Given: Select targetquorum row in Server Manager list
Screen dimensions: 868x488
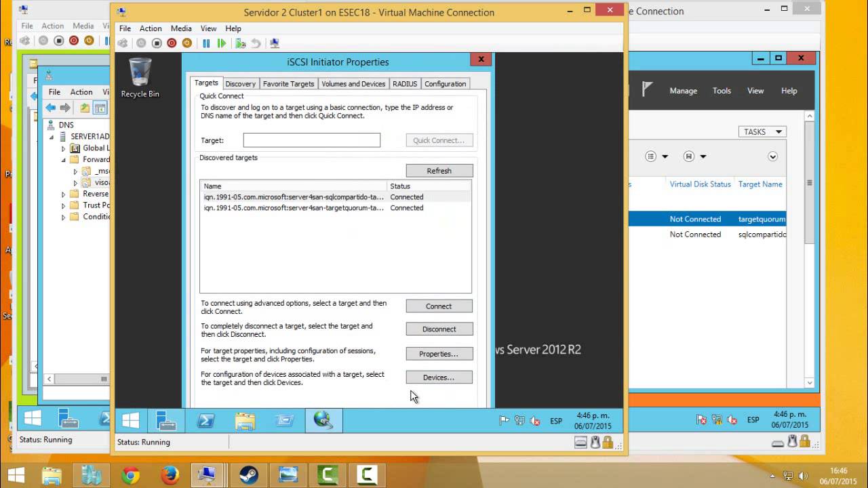Looking at the screenshot, I should (707, 219).
